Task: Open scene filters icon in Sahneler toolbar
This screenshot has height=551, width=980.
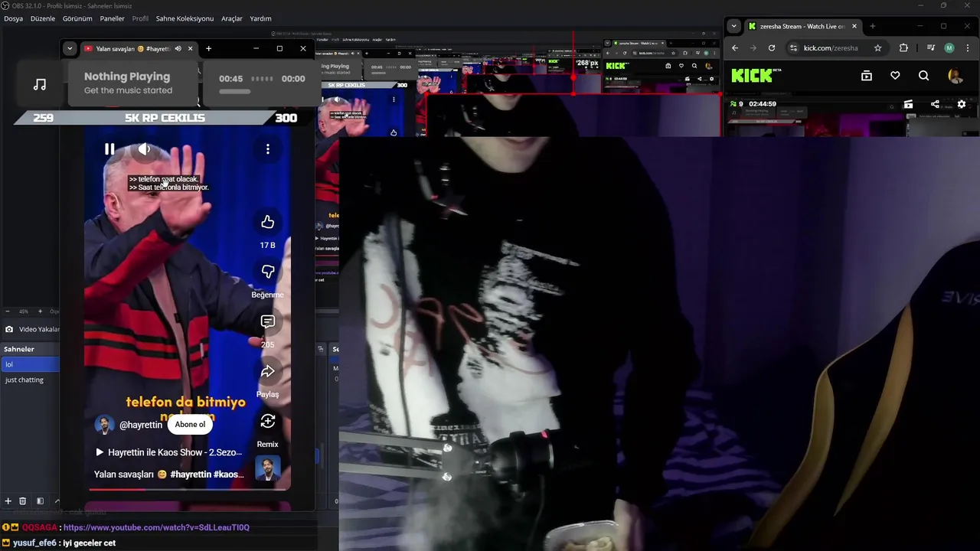Action: [40, 501]
